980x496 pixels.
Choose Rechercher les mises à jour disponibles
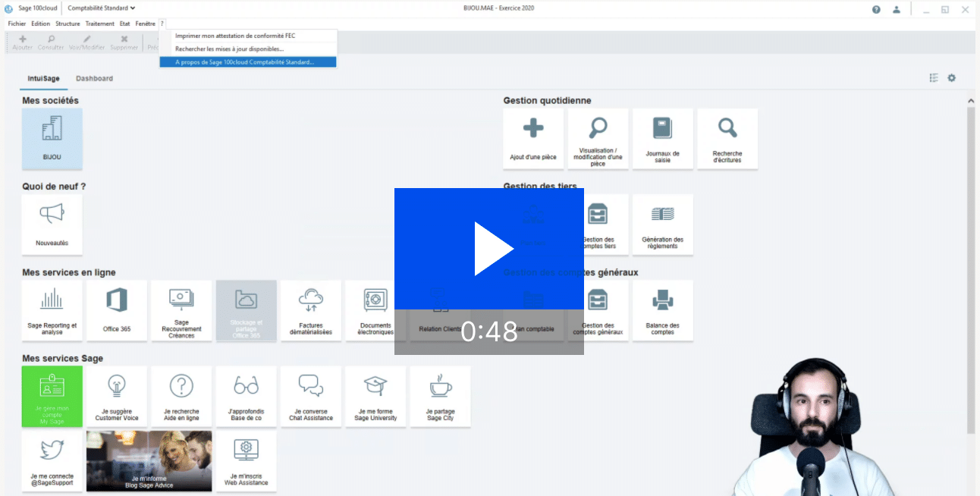(248, 49)
